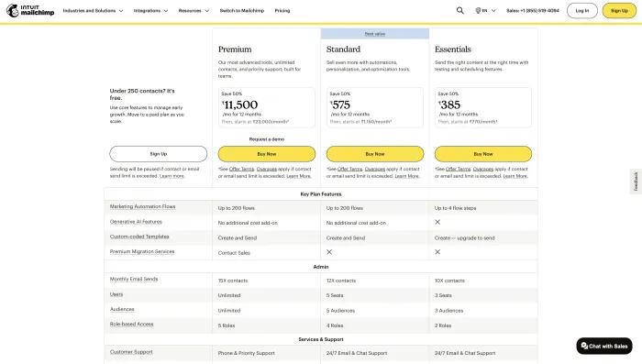
Task: Expand Industries and Solutions menu
Action: (93, 11)
